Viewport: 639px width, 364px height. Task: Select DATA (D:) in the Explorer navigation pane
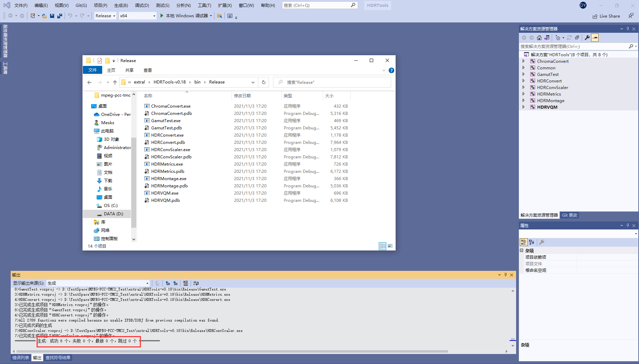click(x=107, y=214)
